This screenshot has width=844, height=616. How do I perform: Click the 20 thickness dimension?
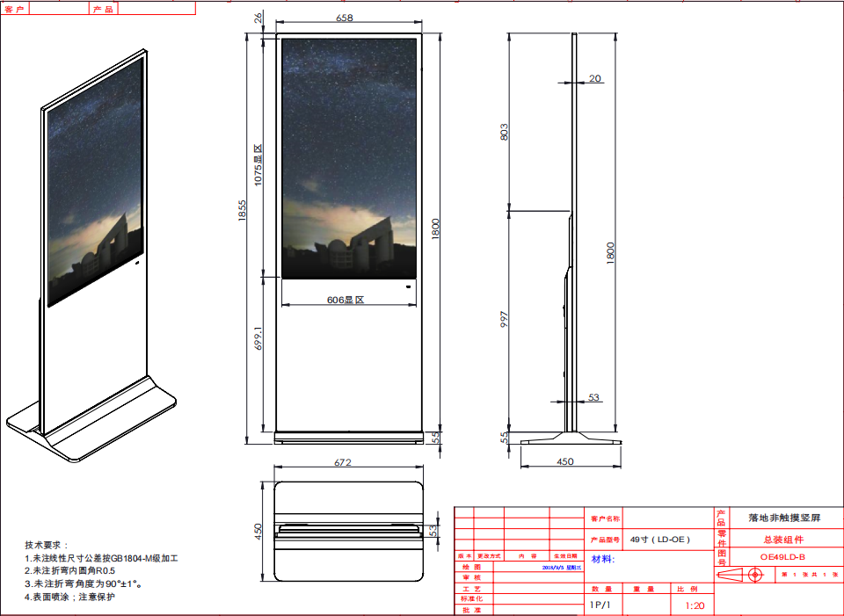pyautogui.click(x=595, y=79)
